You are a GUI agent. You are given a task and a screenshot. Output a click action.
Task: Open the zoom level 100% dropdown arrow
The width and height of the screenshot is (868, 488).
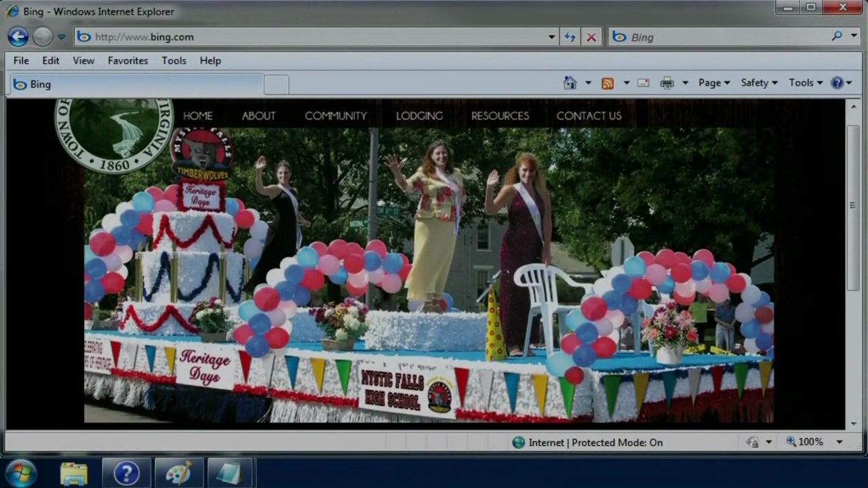coord(839,442)
